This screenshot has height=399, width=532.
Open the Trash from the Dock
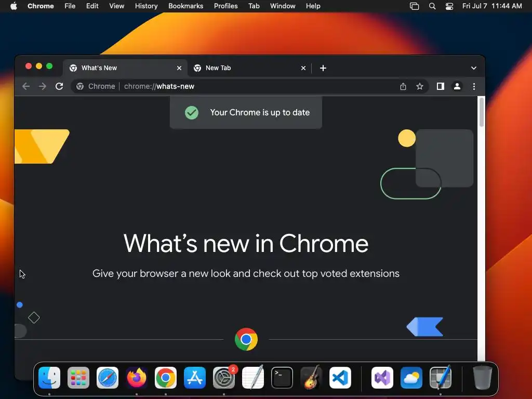click(x=482, y=378)
